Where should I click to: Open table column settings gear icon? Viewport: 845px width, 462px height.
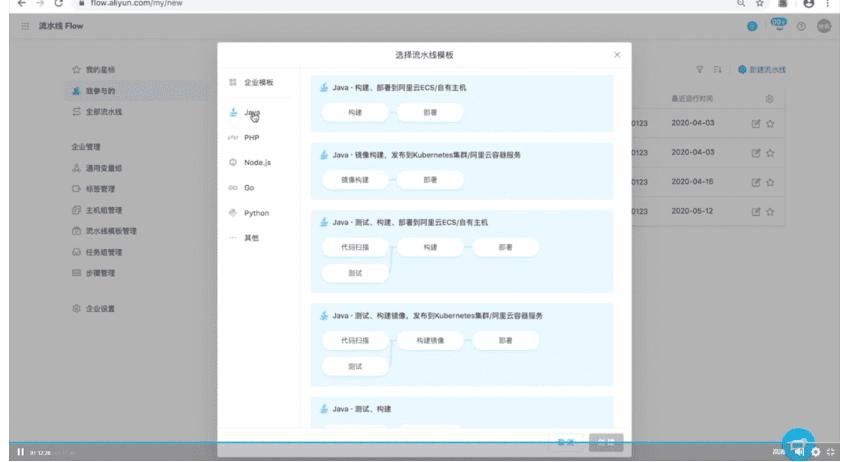coord(769,99)
